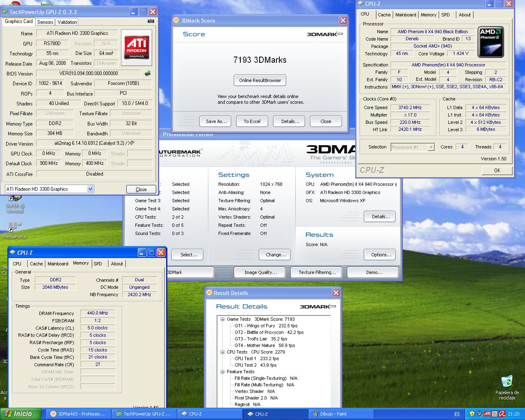Screen dimensions: 525x420
Task: Click the Avira red umbrella tray icon
Action: pyautogui.click(x=502, y=414)
